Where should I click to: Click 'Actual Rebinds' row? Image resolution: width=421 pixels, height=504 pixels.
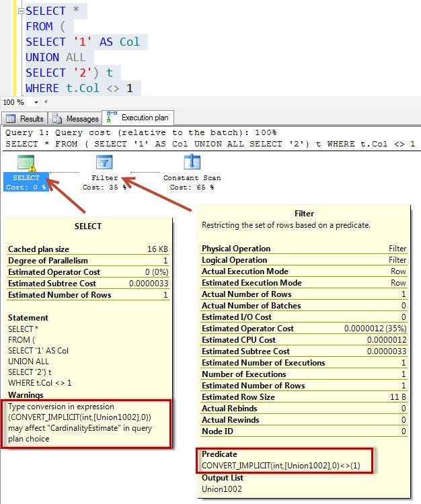point(304,408)
